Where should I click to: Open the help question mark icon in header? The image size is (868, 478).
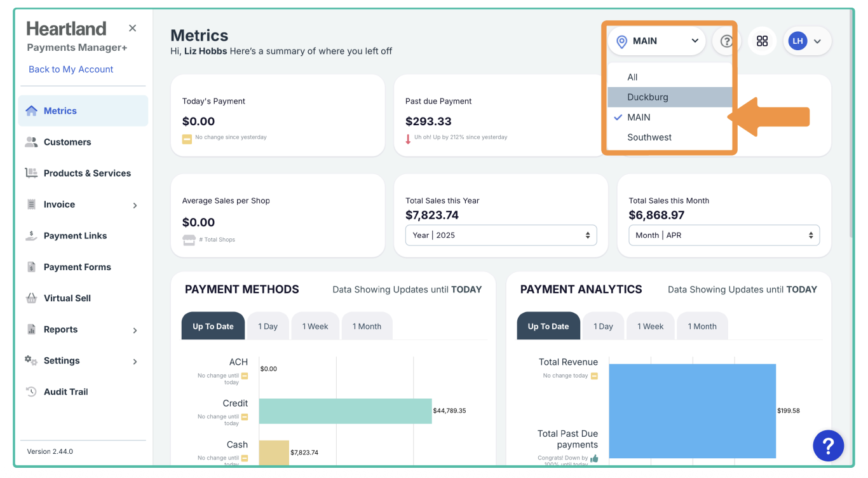pyautogui.click(x=726, y=41)
